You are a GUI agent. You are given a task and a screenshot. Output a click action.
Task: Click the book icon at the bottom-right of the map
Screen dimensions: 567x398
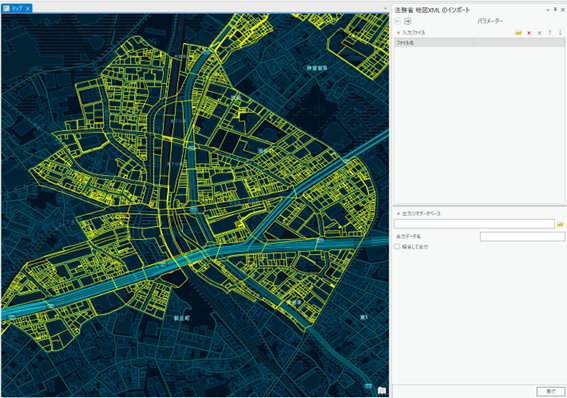382,390
